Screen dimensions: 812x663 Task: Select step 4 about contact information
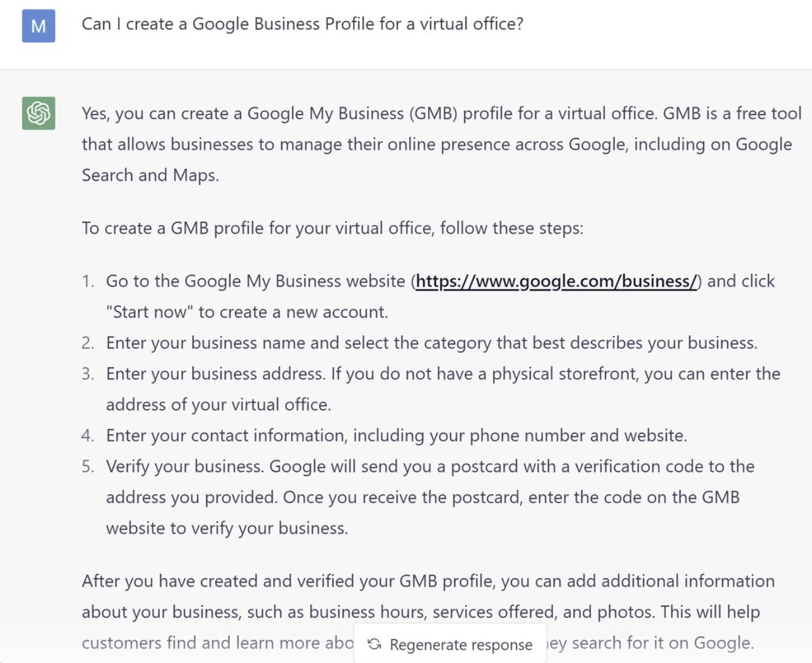pos(396,436)
